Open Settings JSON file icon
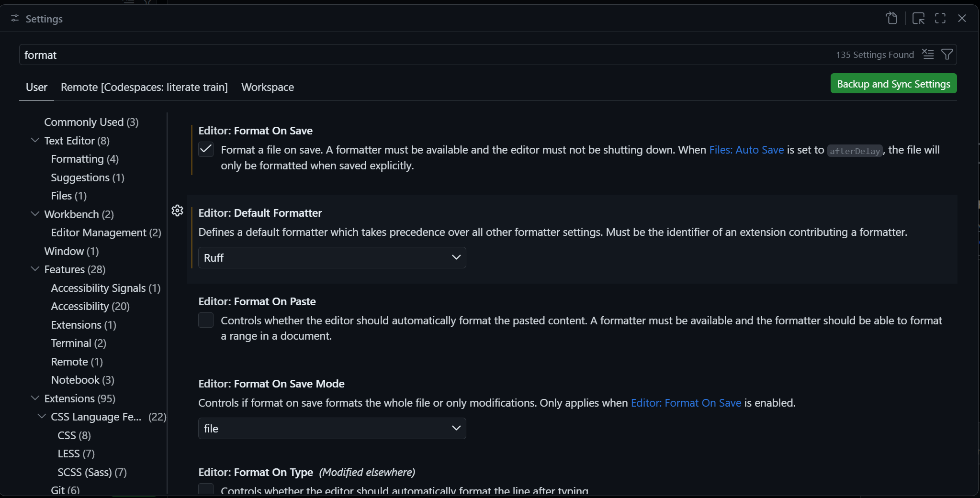 tap(891, 18)
